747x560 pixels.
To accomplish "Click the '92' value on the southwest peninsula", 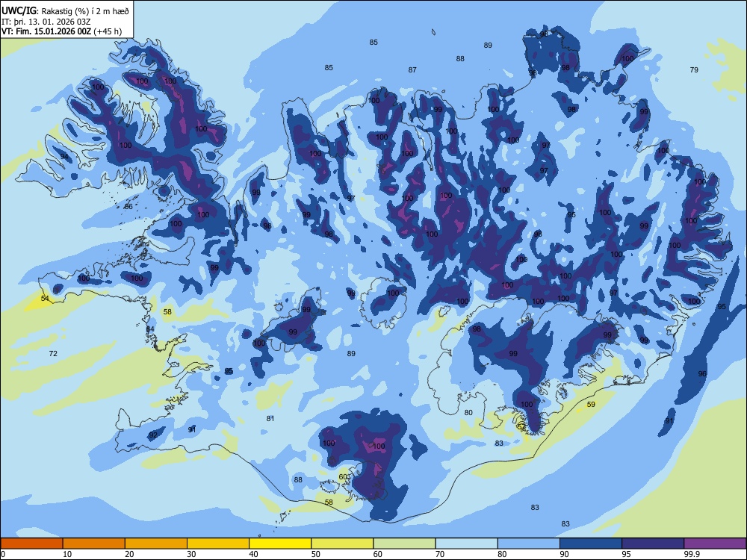I will pos(153,435).
